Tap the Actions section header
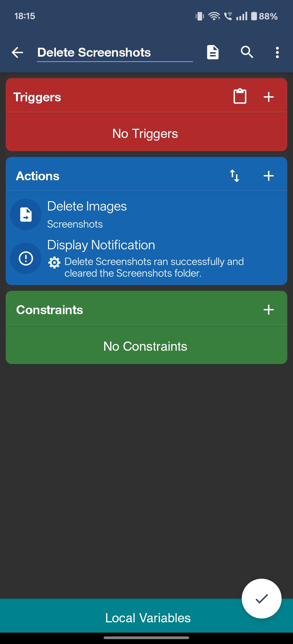Viewport: 293px width, 644px height. (38, 176)
